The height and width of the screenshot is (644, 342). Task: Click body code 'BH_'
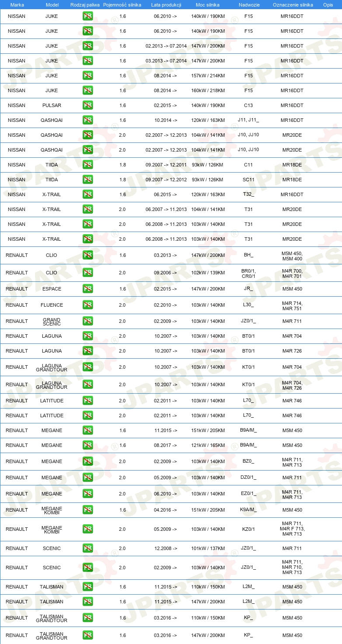click(x=248, y=255)
